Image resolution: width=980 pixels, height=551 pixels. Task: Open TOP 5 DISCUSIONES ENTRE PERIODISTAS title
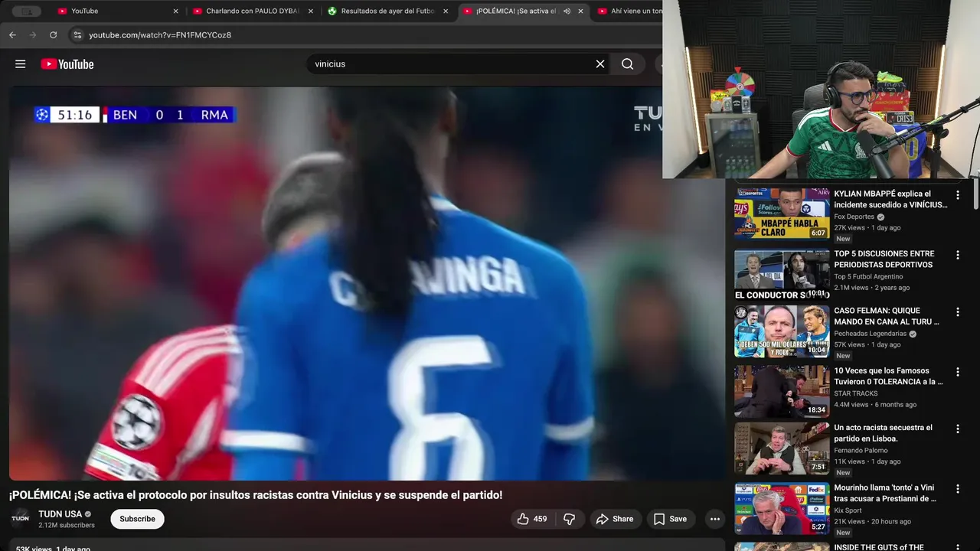click(884, 259)
